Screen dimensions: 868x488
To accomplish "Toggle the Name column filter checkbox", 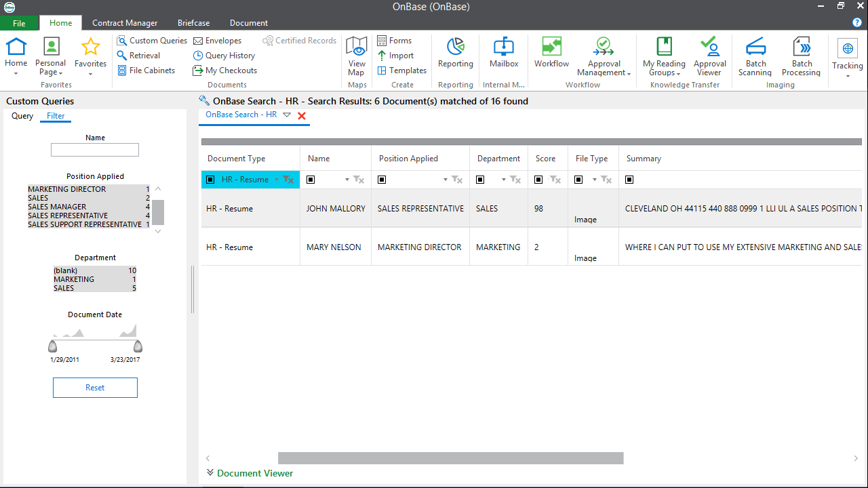I will coord(311,180).
